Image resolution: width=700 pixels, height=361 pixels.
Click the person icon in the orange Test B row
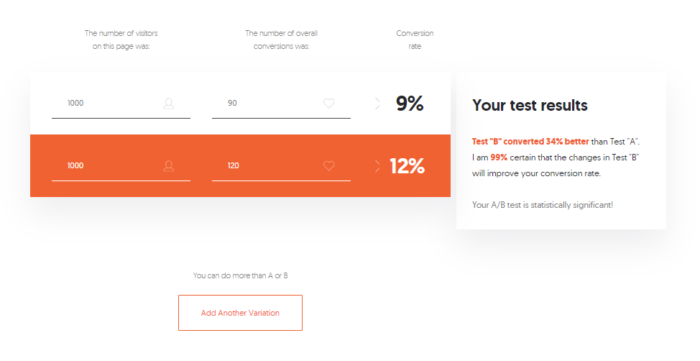169,166
